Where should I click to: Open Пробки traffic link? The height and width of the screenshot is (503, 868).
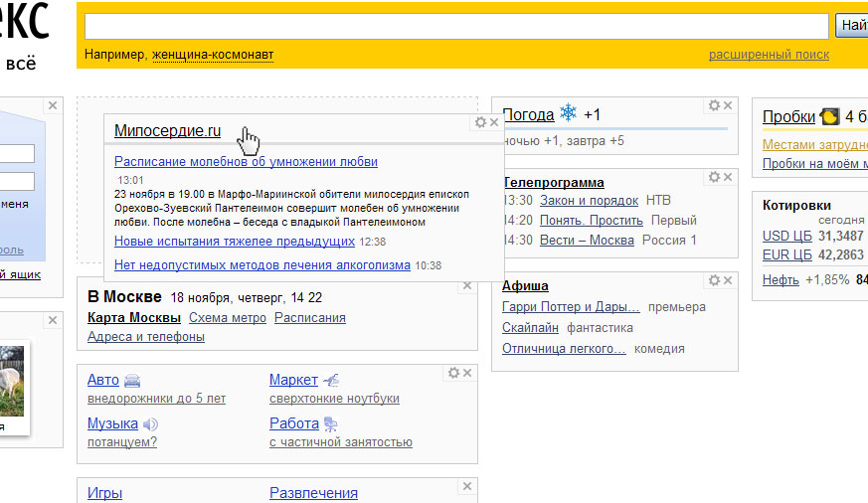click(788, 116)
